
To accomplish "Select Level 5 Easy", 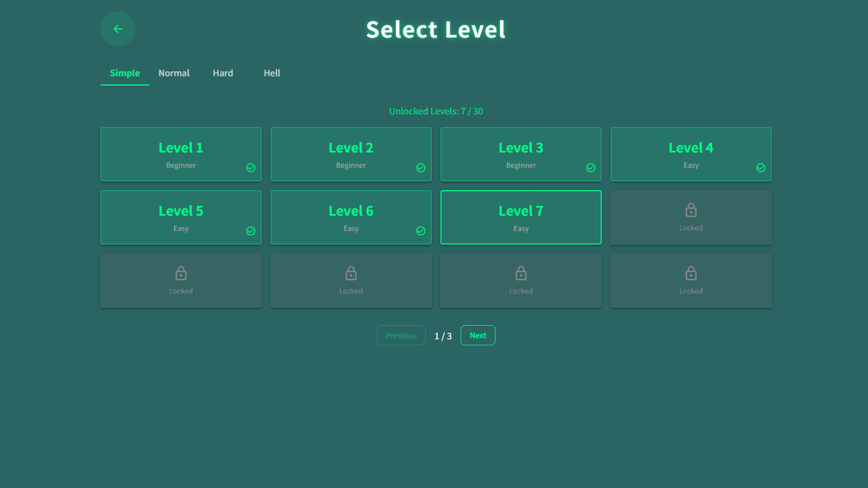I will (x=181, y=217).
